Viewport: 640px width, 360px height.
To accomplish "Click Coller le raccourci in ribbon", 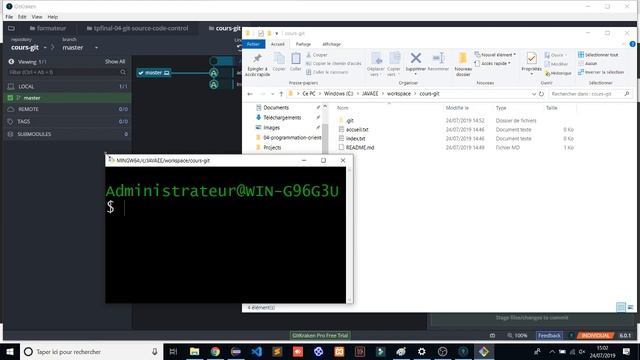I will point(327,72).
